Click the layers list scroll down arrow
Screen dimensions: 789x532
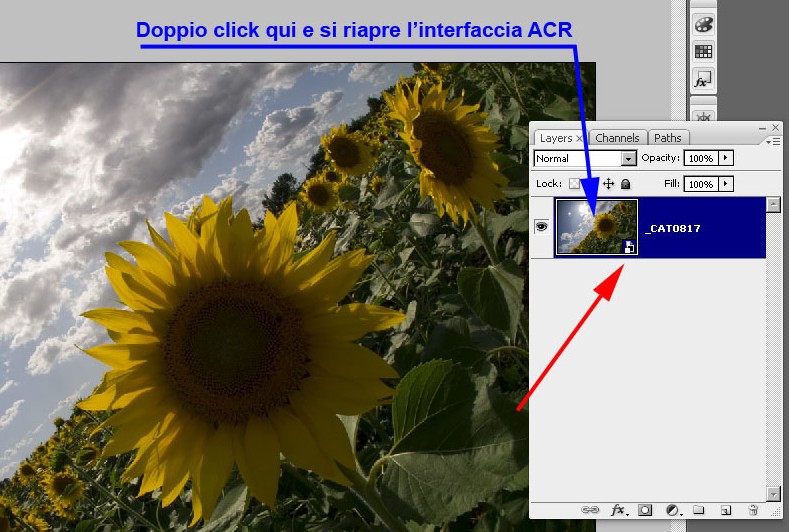coord(773,493)
